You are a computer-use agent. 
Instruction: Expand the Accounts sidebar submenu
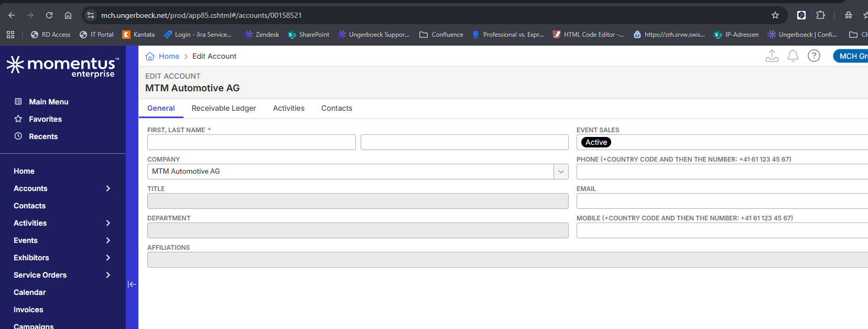(x=108, y=188)
